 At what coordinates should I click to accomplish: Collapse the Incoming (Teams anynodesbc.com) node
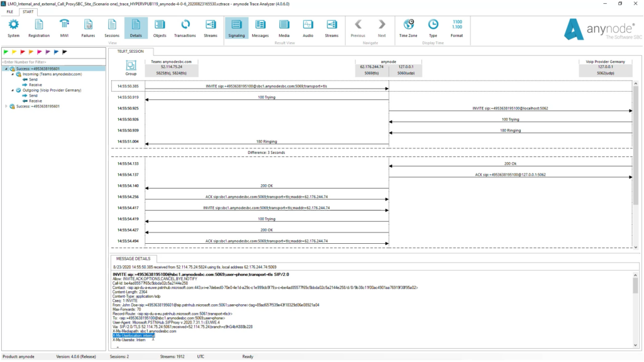pyautogui.click(x=13, y=74)
